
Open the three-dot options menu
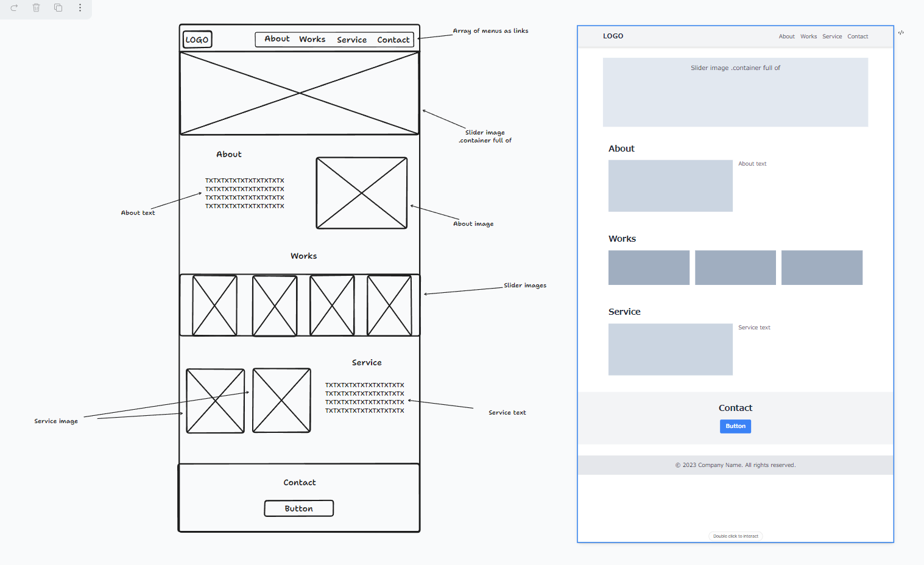(80, 8)
